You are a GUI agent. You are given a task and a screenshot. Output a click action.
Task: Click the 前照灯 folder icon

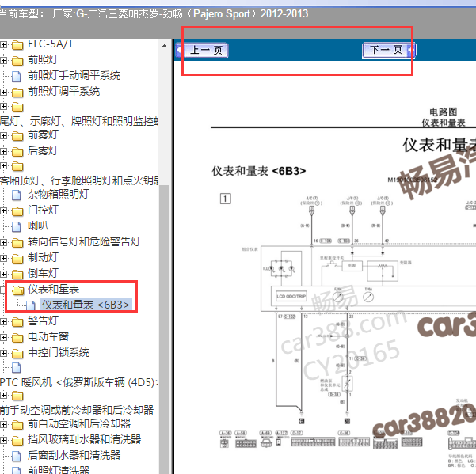click(17, 61)
